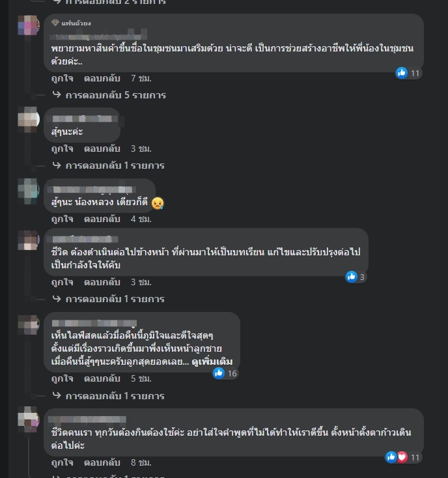This screenshot has height=478, width=448.
Task: Open the 3 ชม. timestamp under สู้ๆนะค่ะ
Action: [141, 148]
